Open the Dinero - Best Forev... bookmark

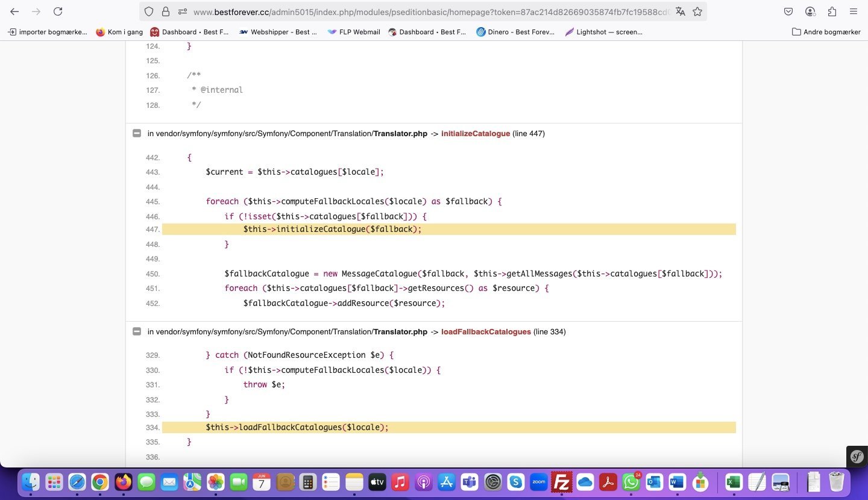pos(515,32)
